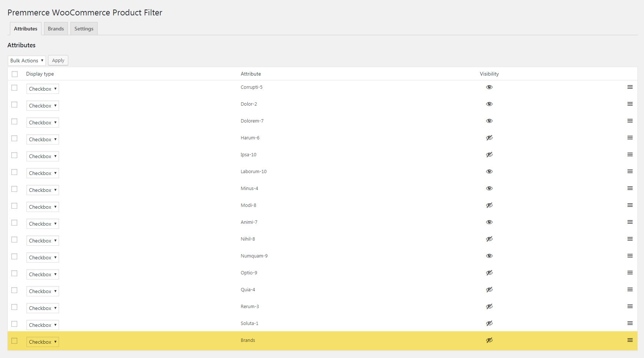Toggle visibility eye for Corrupti-5
This screenshot has height=358, width=644.
[x=489, y=87]
